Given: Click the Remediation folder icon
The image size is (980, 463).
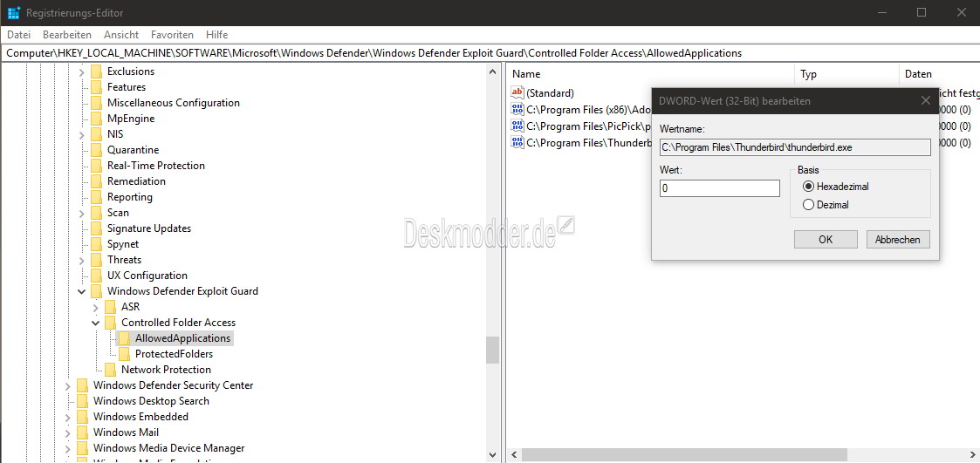Looking at the screenshot, I should [96, 181].
